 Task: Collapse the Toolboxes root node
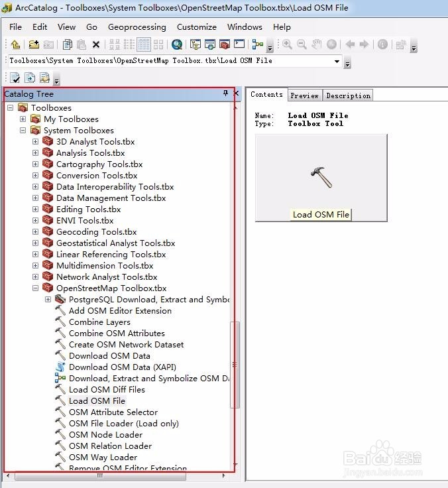coord(10,107)
